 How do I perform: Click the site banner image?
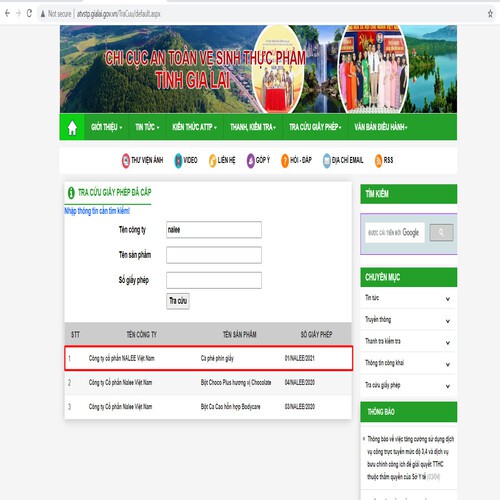pos(258,69)
